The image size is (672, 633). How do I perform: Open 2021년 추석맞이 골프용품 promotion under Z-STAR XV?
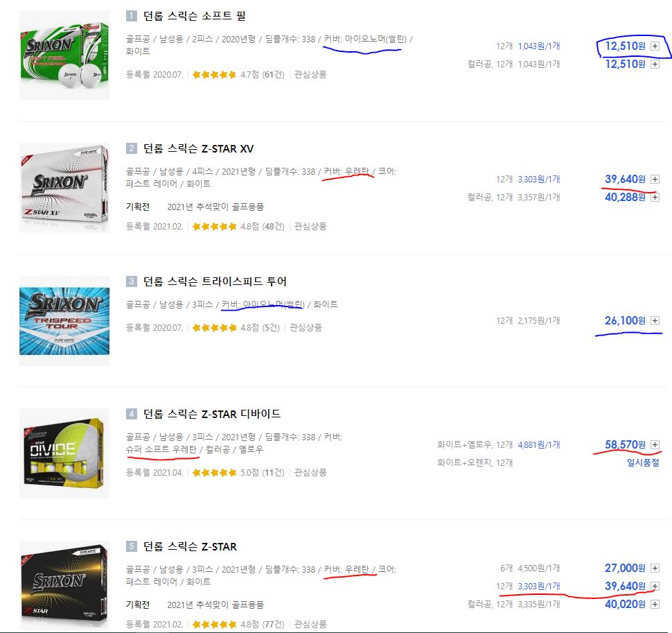click(215, 207)
